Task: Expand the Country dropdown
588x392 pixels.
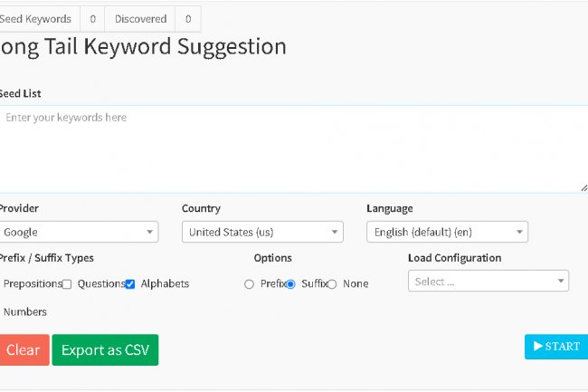Action: (262, 232)
